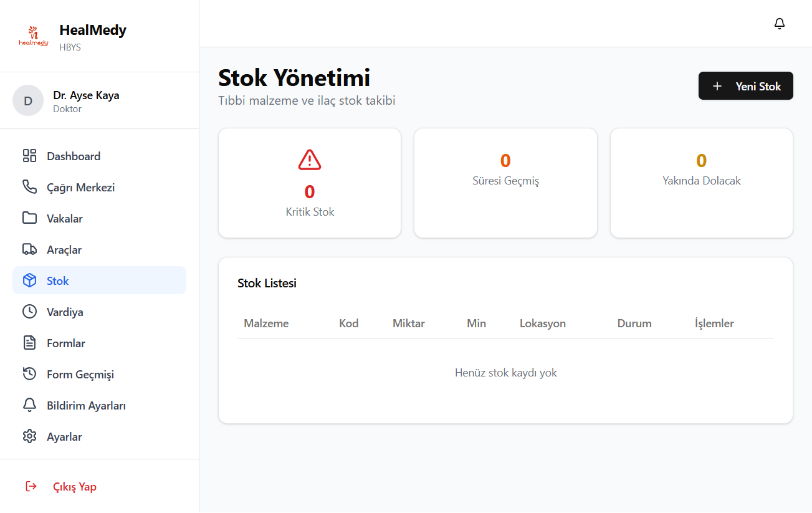Click the Çağrı Merkezi phone icon
Image resolution: width=812 pixels, height=513 pixels.
pyautogui.click(x=29, y=186)
